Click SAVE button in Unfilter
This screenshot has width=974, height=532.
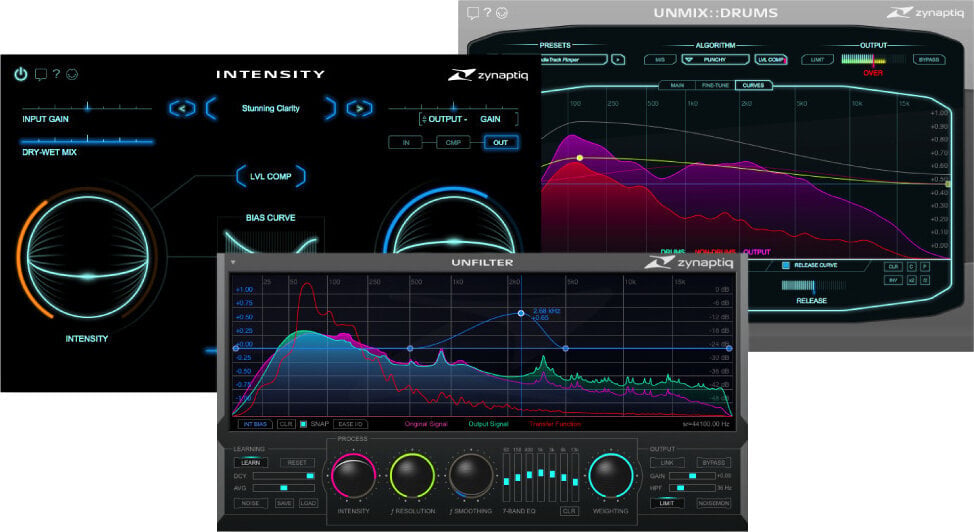point(284,503)
